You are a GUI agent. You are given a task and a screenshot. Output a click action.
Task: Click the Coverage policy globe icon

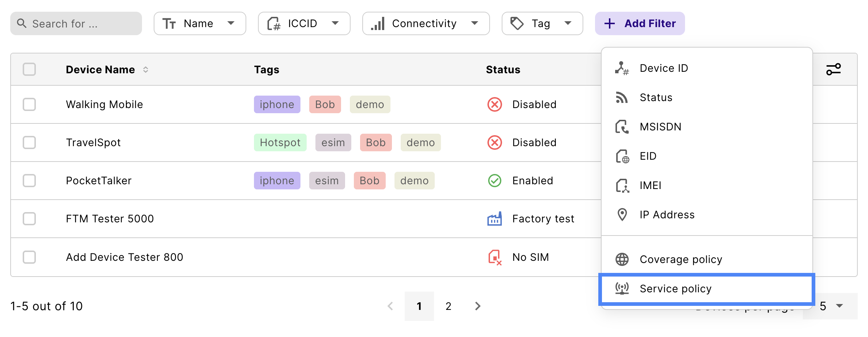622,259
